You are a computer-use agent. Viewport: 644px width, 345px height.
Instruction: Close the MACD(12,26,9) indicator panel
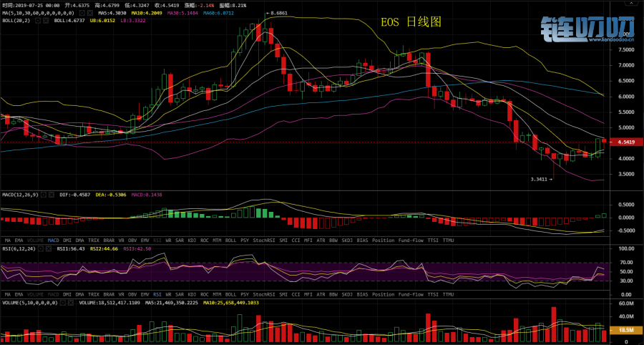tap(52, 194)
